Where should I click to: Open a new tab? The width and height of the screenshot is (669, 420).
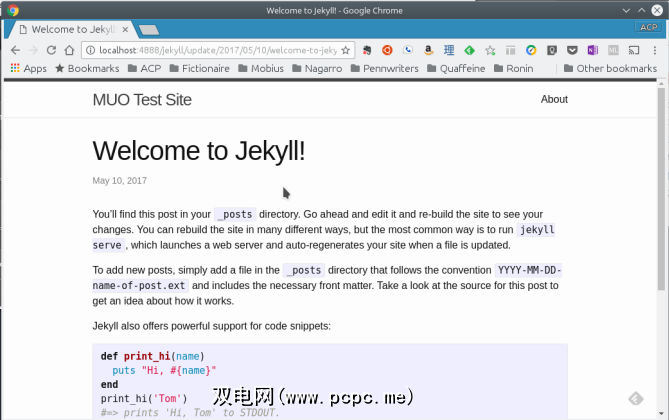pos(149,30)
